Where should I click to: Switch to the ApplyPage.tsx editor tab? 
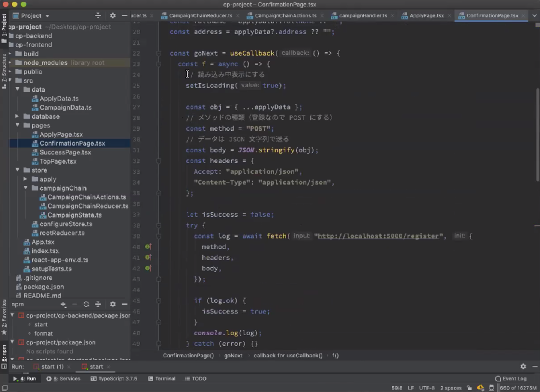coord(426,15)
